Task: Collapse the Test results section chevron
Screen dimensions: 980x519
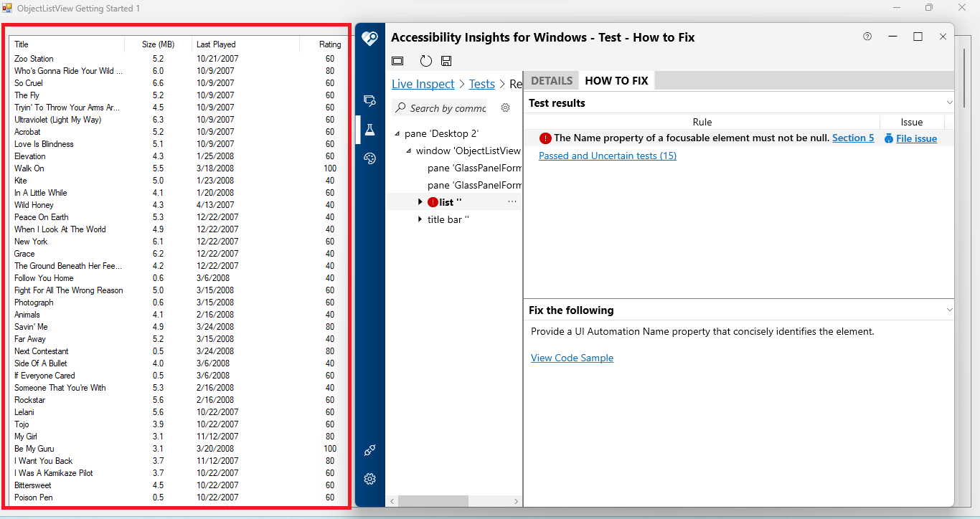Action: point(949,103)
